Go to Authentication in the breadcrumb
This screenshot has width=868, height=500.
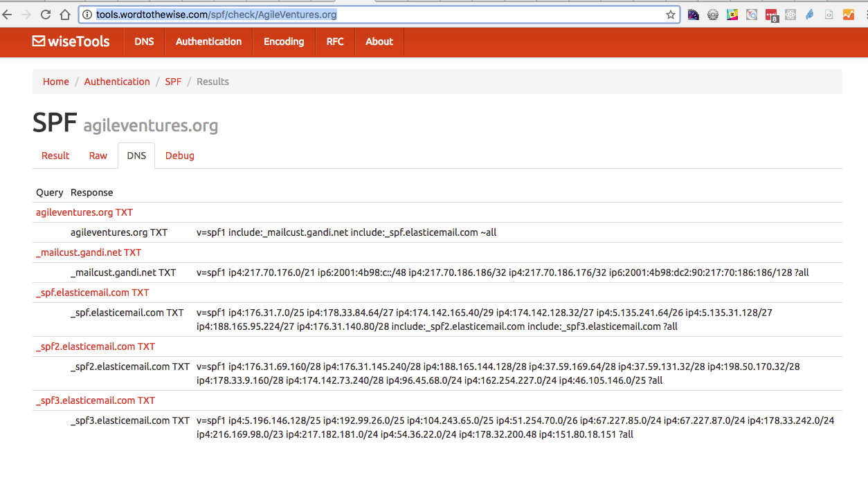tap(117, 82)
